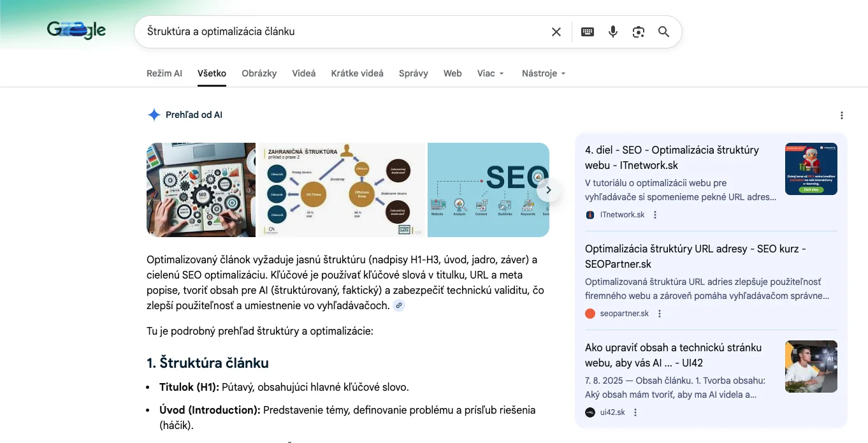The height and width of the screenshot is (443, 868).
Task: Expand the Viac dropdown menu
Action: click(490, 73)
